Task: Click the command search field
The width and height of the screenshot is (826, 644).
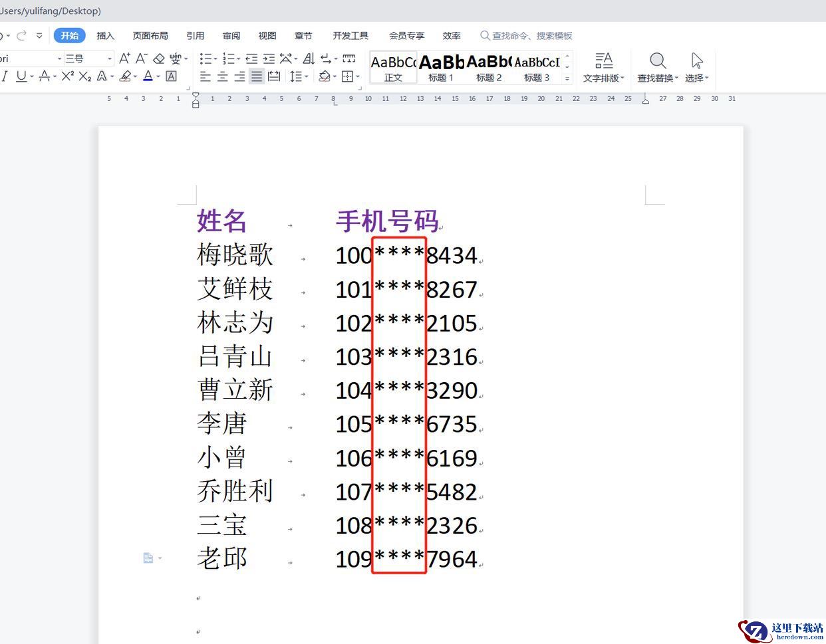Action: [531, 36]
